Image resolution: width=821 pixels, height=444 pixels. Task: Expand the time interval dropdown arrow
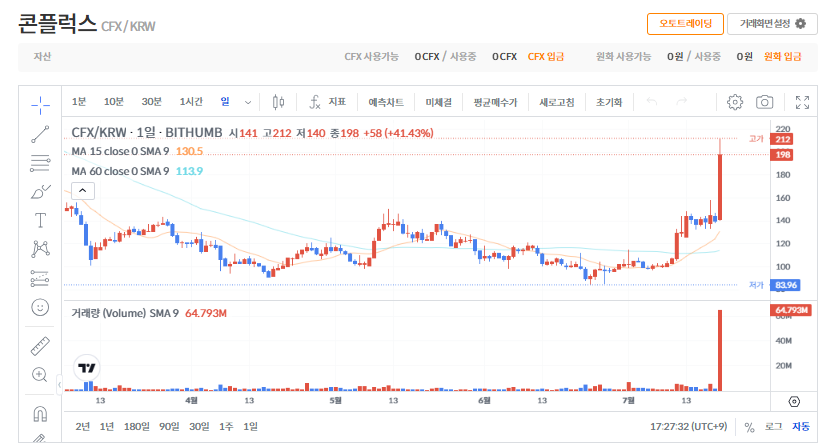tap(248, 102)
